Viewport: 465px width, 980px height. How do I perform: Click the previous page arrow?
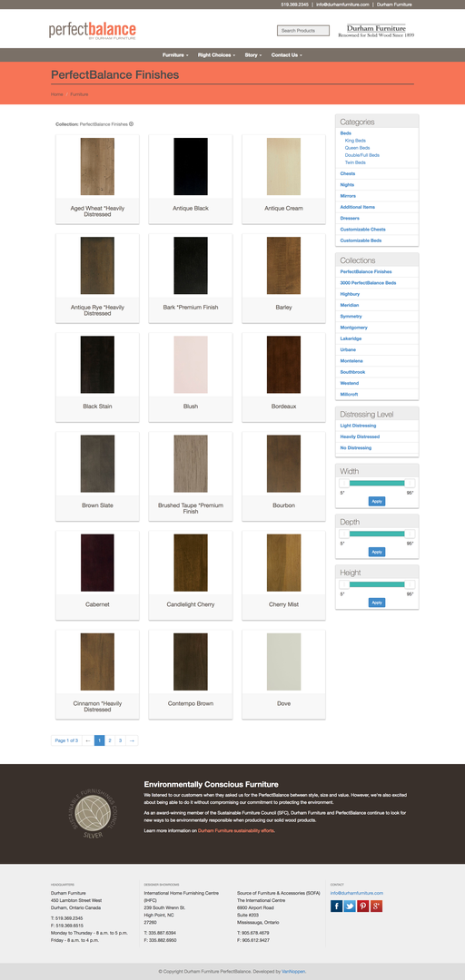[x=88, y=740]
